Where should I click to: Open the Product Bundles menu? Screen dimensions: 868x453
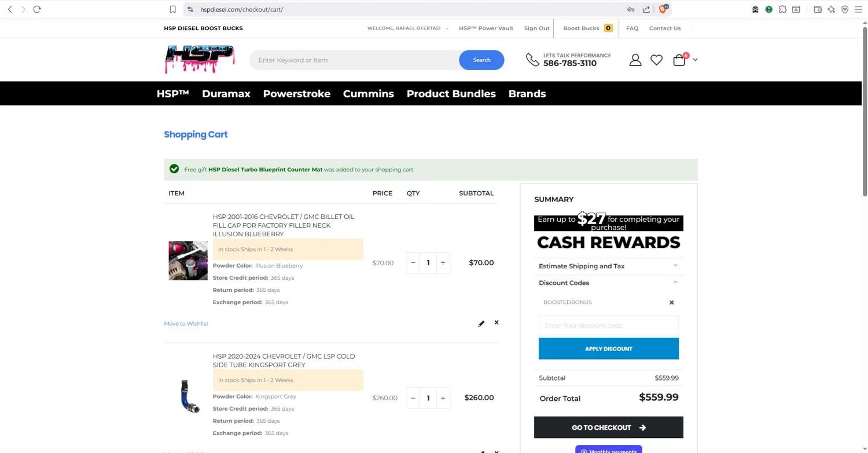coord(451,94)
